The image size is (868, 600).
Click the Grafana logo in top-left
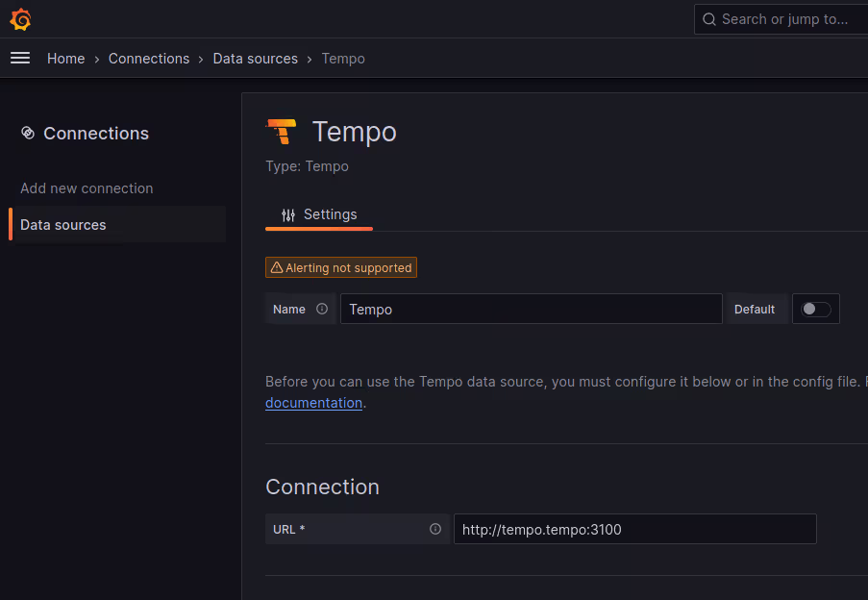pyautogui.click(x=20, y=19)
